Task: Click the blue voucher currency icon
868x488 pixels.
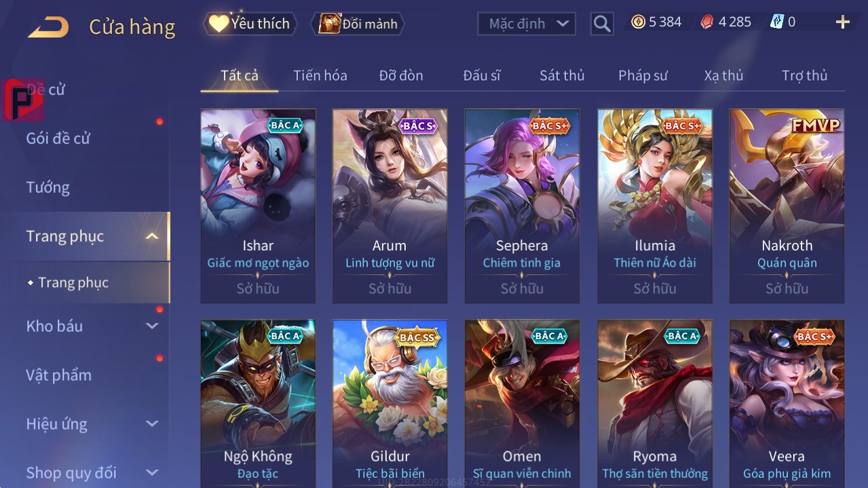Action: tap(776, 22)
